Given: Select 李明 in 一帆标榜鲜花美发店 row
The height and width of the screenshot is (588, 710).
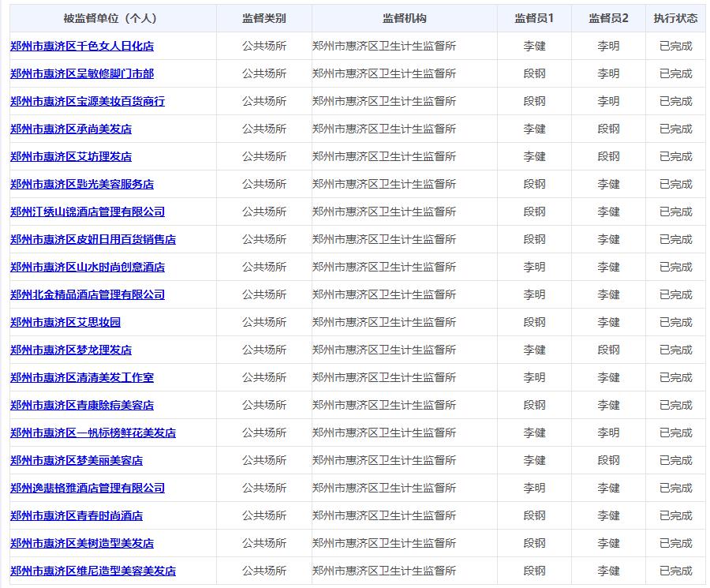Looking at the screenshot, I should point(608,433).
